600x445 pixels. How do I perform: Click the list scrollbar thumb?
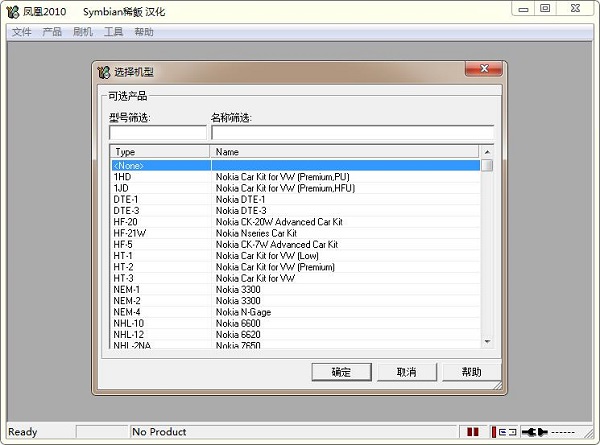pos(487,166)
